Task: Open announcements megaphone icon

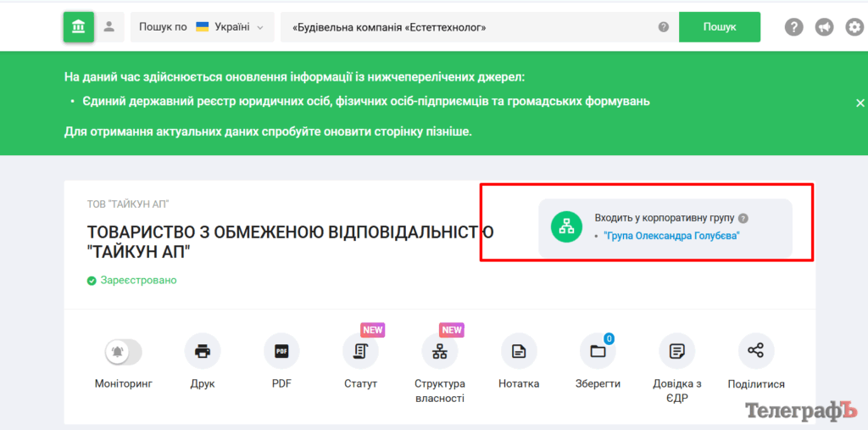Action: click(x=824, y=27)
